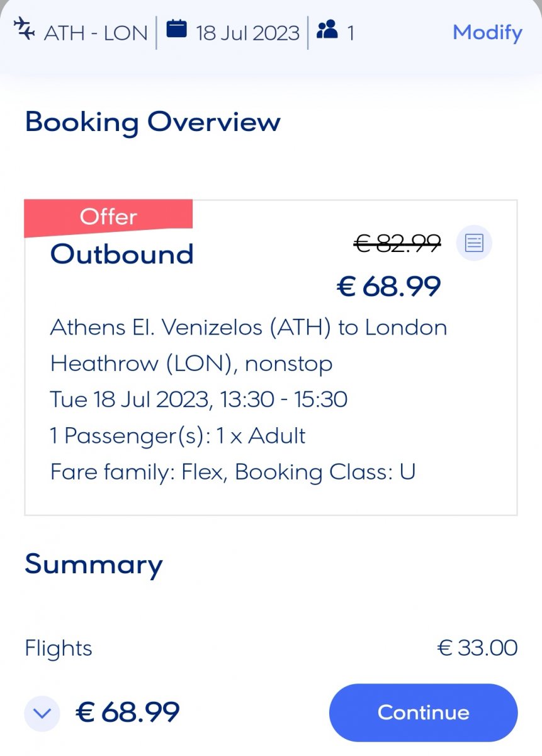Tap the crossed-out € 82.99 price
The height and width of the screenshot is (756, 542).
pyautogui.click(x=397, y=243)
